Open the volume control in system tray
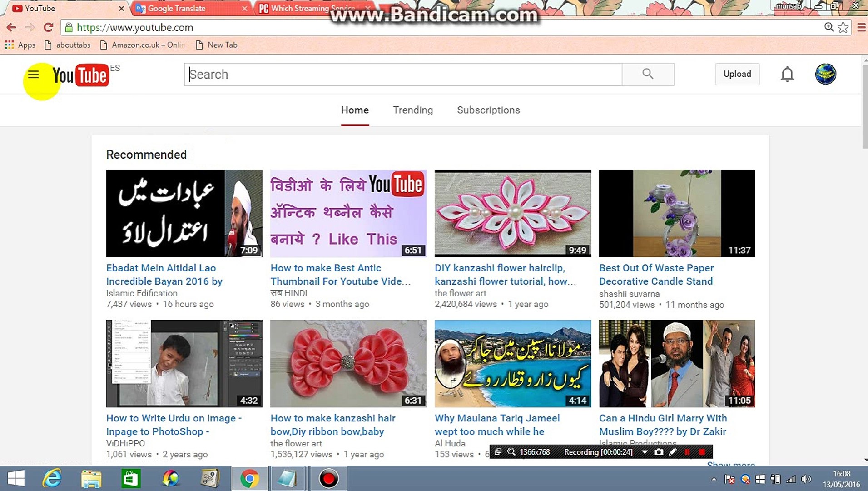The height and width of the screenshot is (491, 868). click(x=806, y=479)
